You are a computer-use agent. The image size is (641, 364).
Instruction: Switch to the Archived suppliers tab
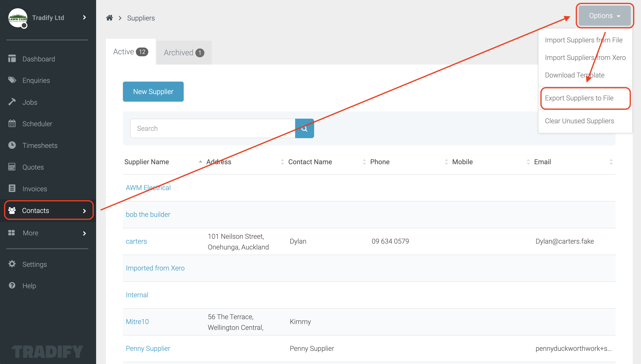pyautogui.click(x=184, y=52)
